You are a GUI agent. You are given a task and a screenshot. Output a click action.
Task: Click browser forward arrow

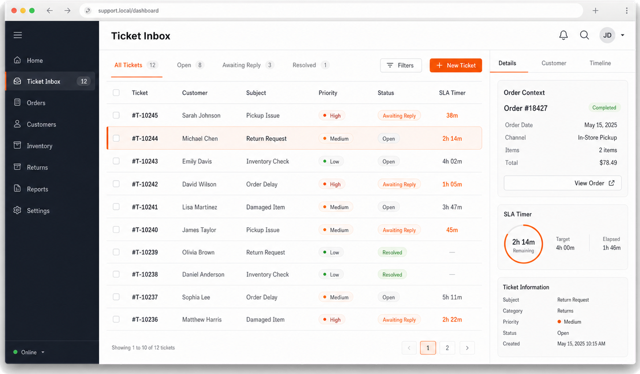[x=67, y=11]
